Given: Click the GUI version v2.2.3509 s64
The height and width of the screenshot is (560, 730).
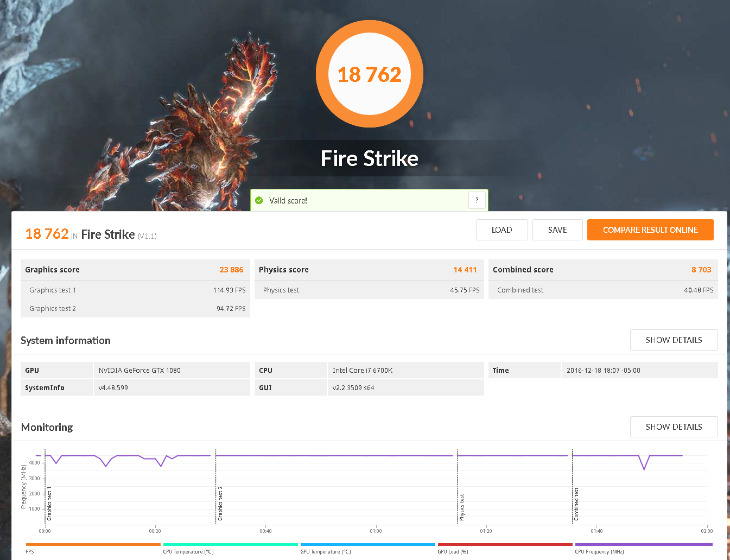Looking at the screenshot, I should pos(353,388).
